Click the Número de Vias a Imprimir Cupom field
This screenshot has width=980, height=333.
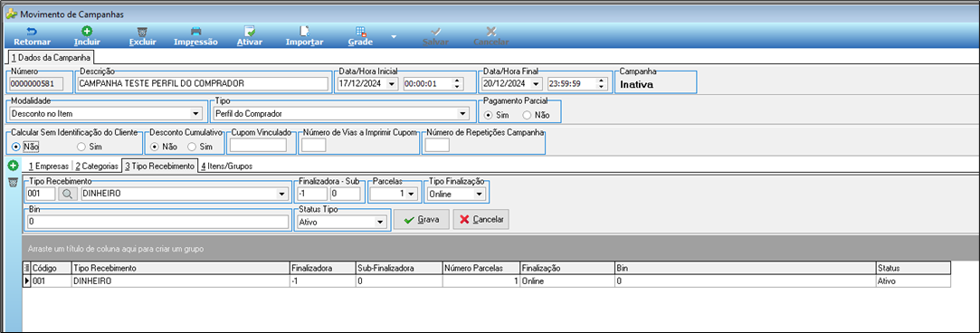coord(314,145)
